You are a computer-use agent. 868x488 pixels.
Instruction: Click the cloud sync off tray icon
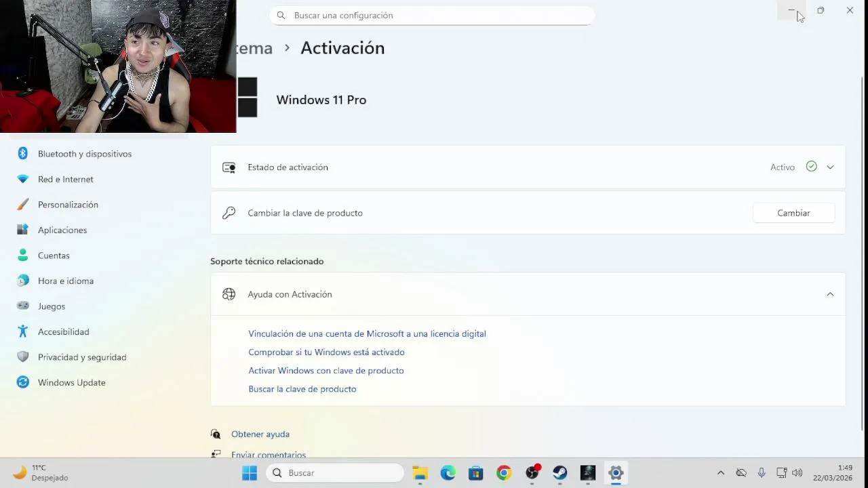[741, 473]
